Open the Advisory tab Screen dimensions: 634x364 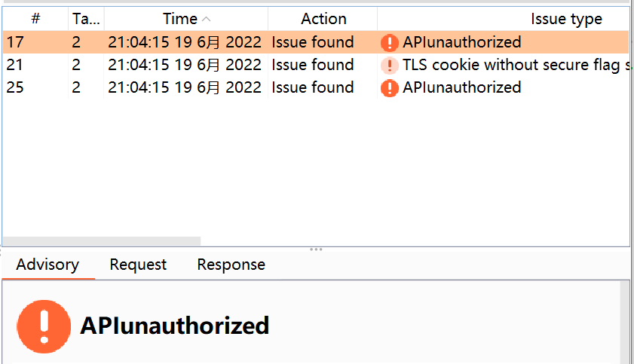(47, 265)
